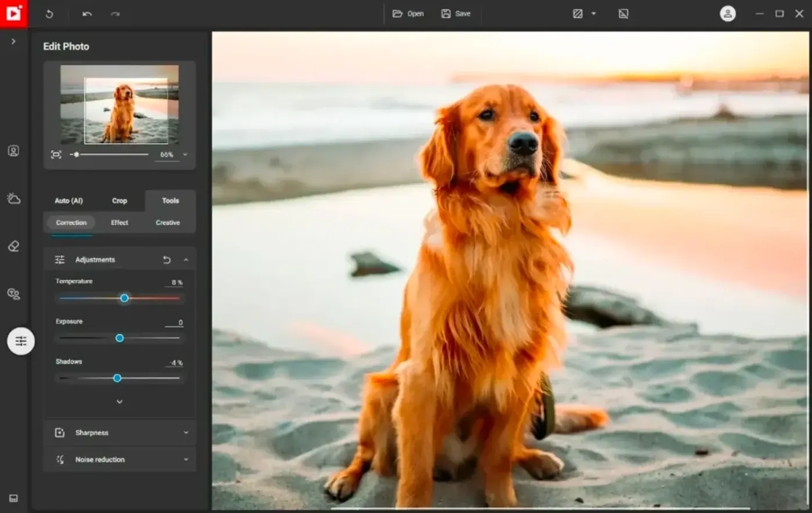The height and width of the screenshot is (513, 812).
Task: Switch to the Effect tab
Action: tap(119, 223)
